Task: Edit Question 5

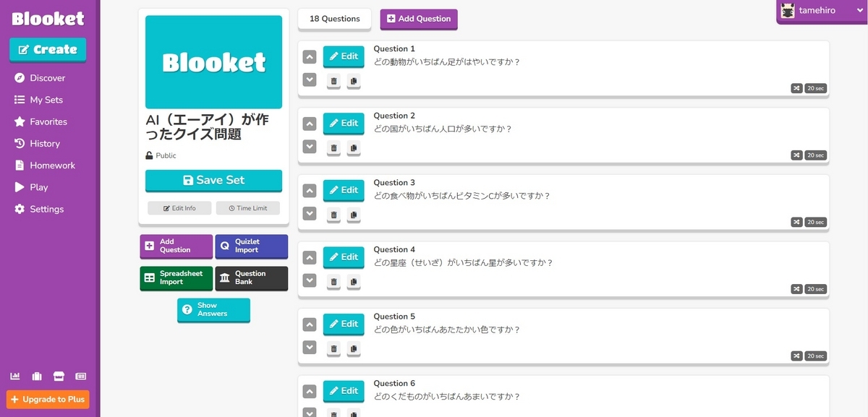Action: [344, 324]
